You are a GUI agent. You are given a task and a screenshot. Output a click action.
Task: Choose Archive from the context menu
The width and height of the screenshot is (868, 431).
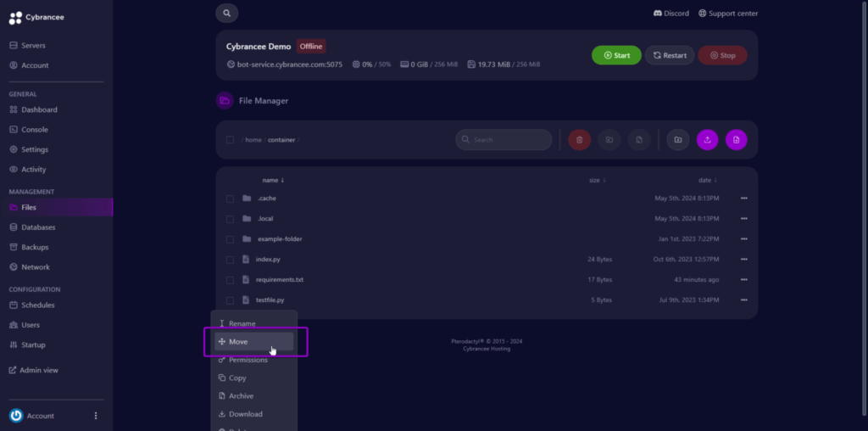[x=254, y=396]
